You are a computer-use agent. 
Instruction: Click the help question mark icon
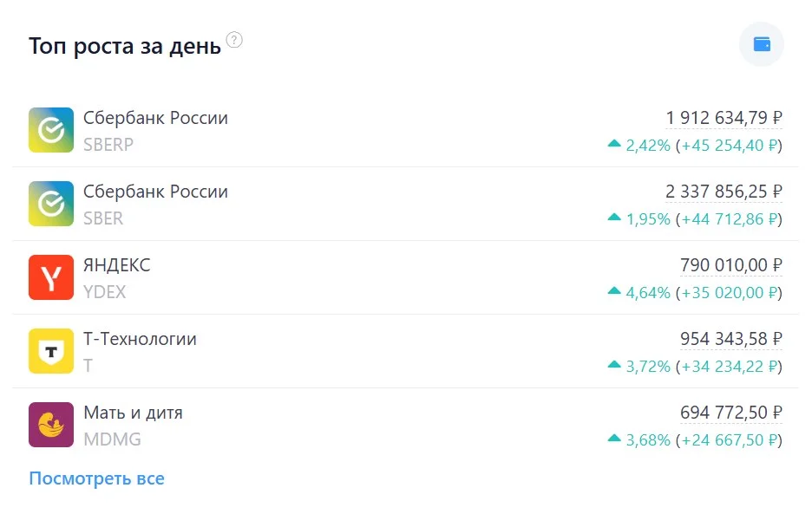coord(234,40)
